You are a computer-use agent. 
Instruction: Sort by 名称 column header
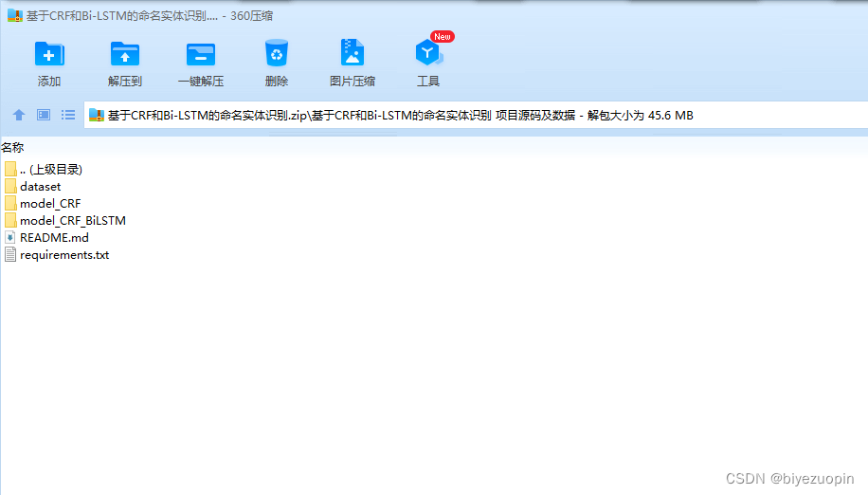[12, 147]
